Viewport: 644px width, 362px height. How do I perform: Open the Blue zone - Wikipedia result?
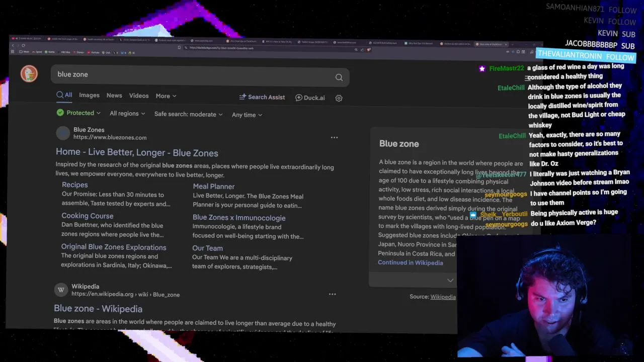(x=98, y=309)
